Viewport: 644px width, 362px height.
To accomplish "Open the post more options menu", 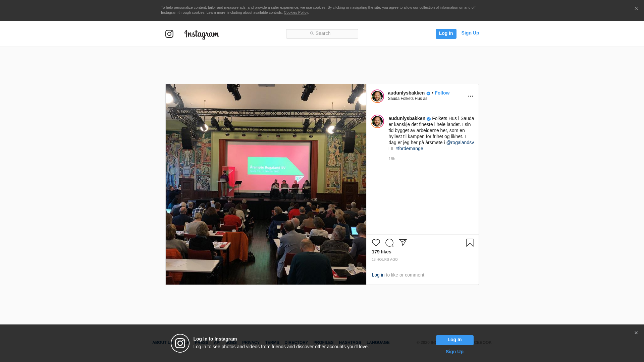I will [x=470, y=96].
